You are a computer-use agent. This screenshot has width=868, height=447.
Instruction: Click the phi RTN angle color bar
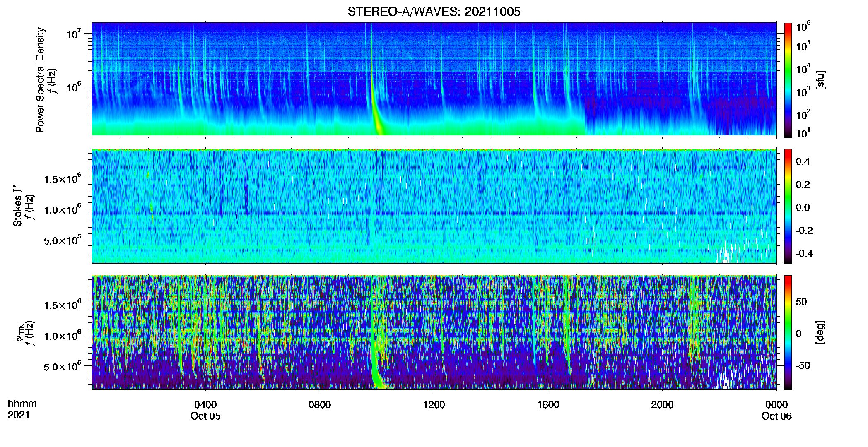[788, 332]
